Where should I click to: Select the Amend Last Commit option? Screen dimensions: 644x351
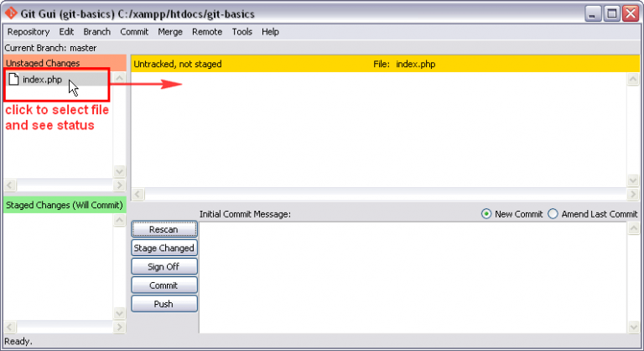pos(553,214)
